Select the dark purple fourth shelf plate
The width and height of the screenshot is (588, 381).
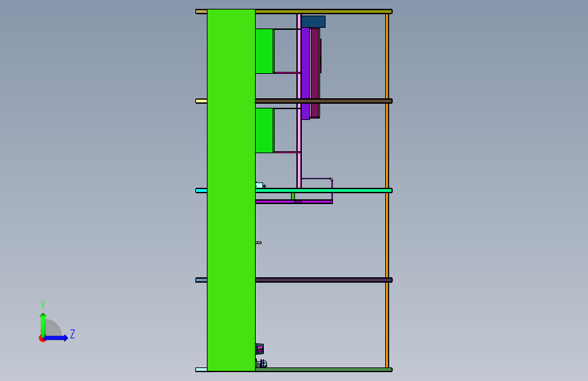pyautogui.click(x=324, y=280)
